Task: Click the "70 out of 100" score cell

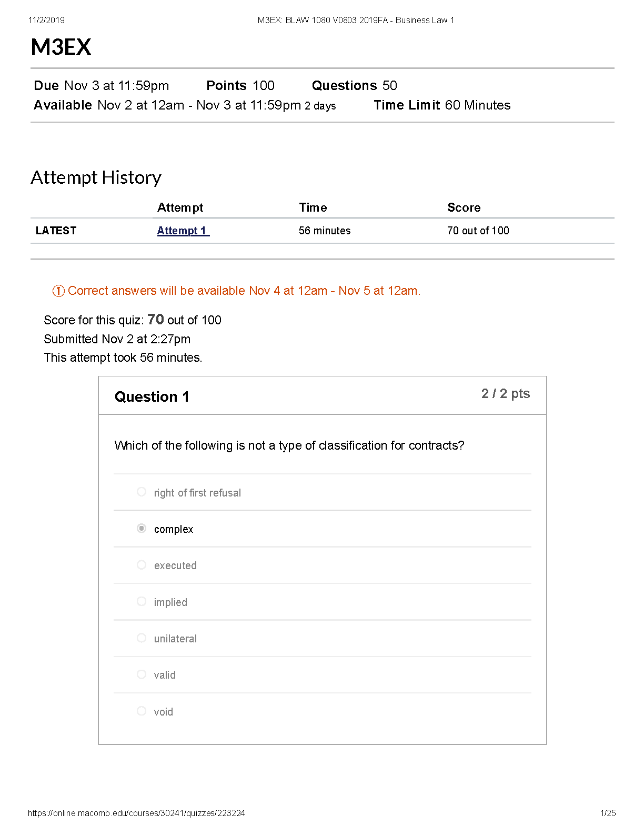Action: [478, 231]
